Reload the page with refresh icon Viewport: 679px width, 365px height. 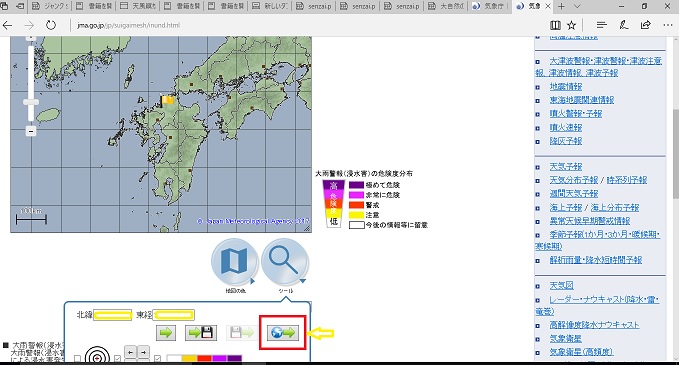51,25
